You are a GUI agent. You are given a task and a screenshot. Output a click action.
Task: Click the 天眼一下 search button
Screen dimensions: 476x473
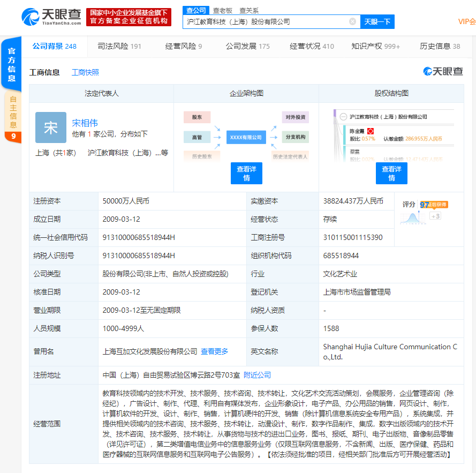(377, 21)
